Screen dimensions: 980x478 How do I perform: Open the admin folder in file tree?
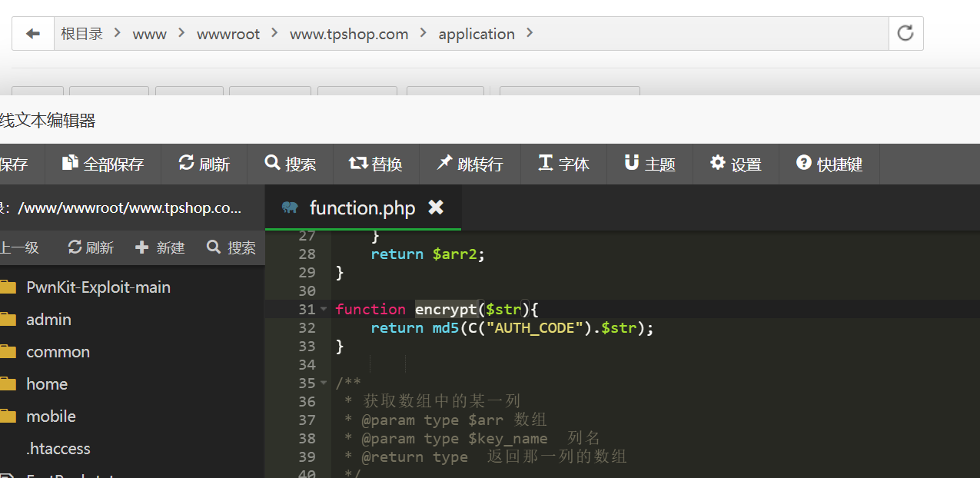(x=48, y=320)
